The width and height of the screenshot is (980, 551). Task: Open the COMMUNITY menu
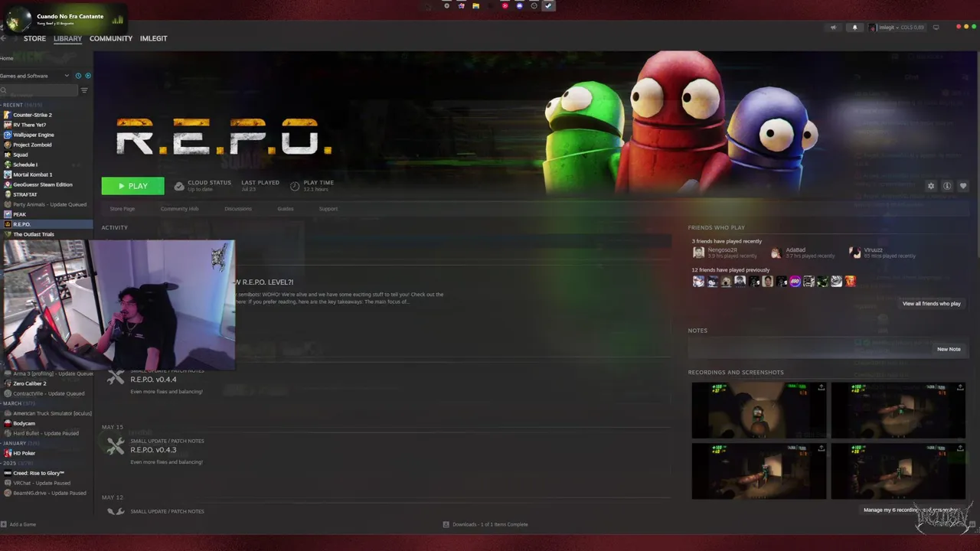click(111, 38)
